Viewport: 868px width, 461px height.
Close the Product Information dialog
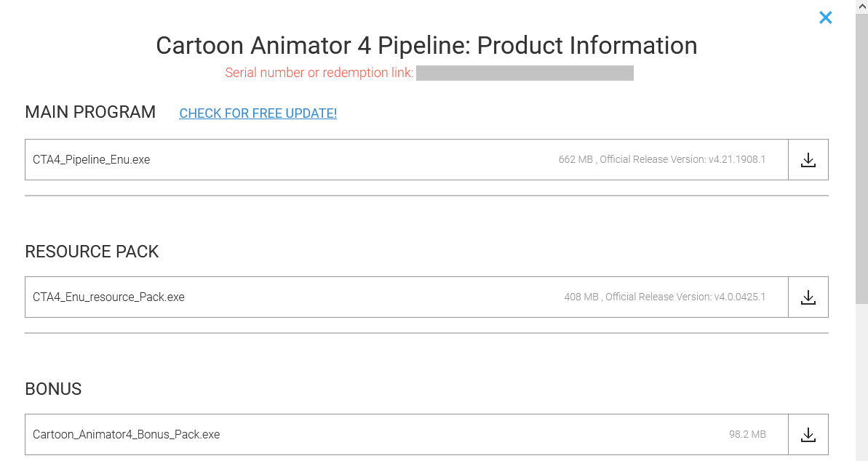click(825, 17)
